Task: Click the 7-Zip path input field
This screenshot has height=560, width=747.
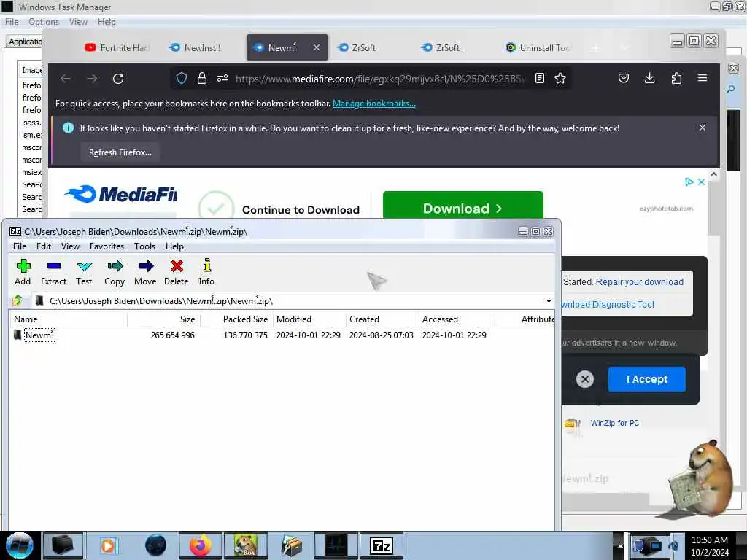Action: (x=289, y=301)
